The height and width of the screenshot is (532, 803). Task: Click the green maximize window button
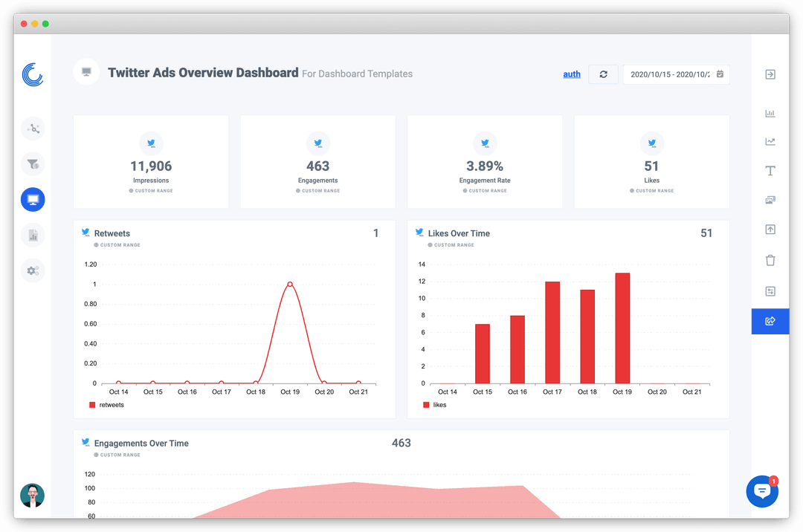pos(45,24)
